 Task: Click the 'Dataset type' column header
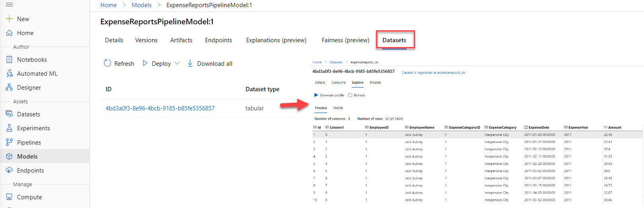(x=262, y=89)
